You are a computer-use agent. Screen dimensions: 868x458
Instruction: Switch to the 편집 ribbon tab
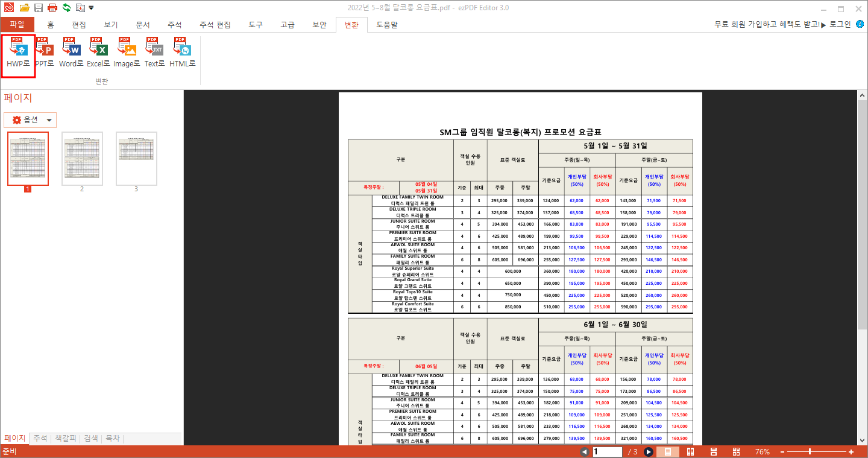tap(79, 25)
